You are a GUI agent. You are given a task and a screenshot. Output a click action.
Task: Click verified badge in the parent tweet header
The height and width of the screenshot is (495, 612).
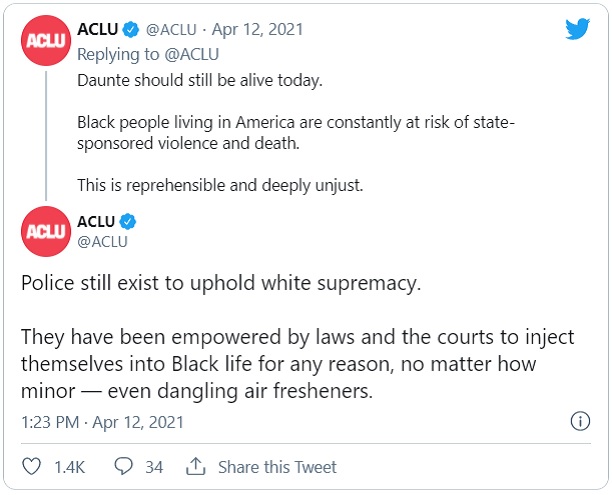click(x=130, y=31)
